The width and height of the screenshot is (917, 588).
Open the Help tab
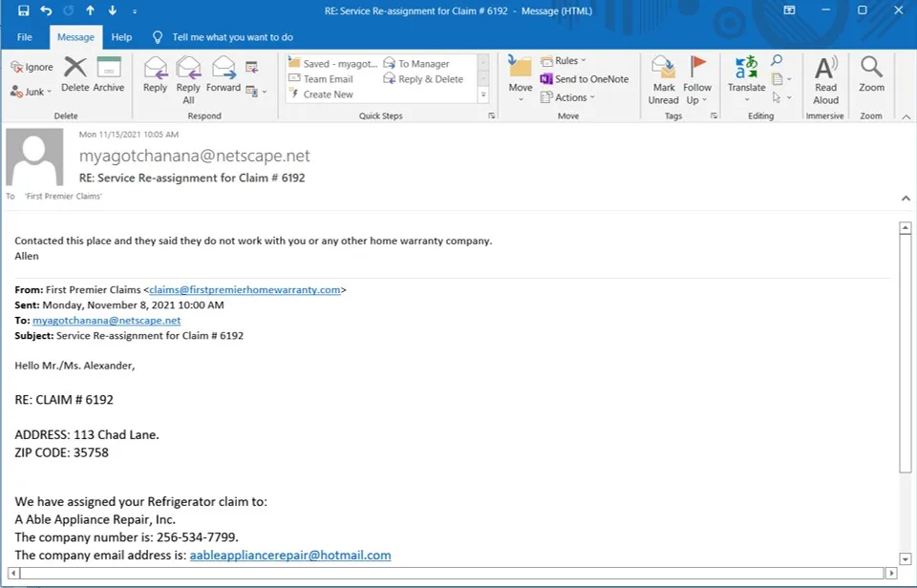point(121,37)
